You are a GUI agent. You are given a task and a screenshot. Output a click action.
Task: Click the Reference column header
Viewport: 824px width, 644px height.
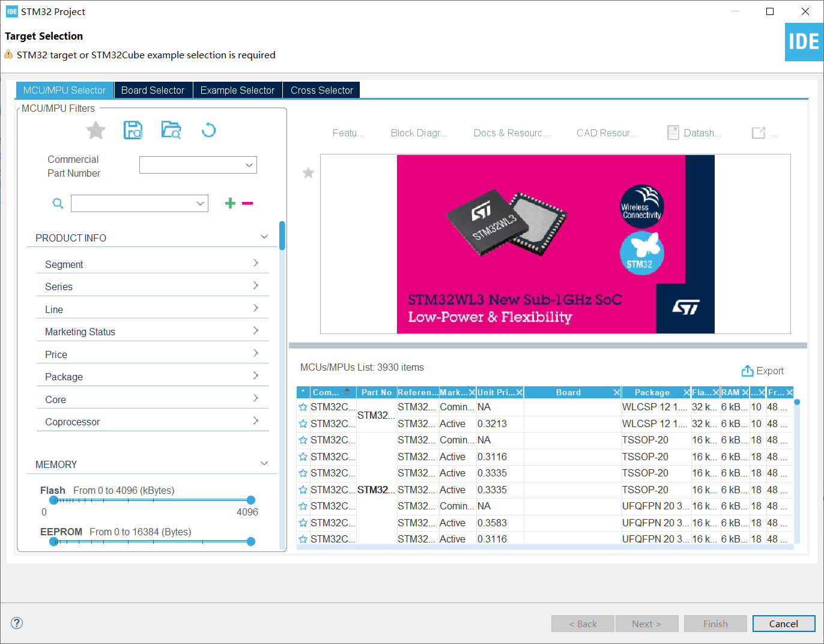[x=417, y=392]
